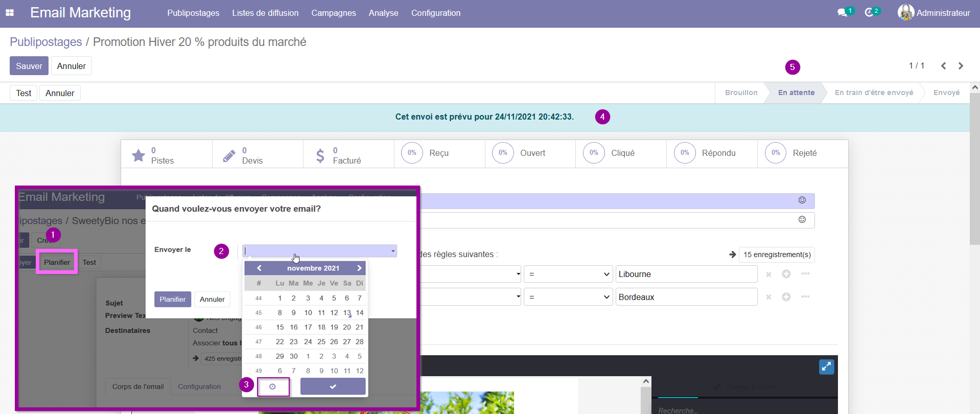Select the Brouillon status stage
Screen dimensions: 980x414
click(x=741, y=93)
